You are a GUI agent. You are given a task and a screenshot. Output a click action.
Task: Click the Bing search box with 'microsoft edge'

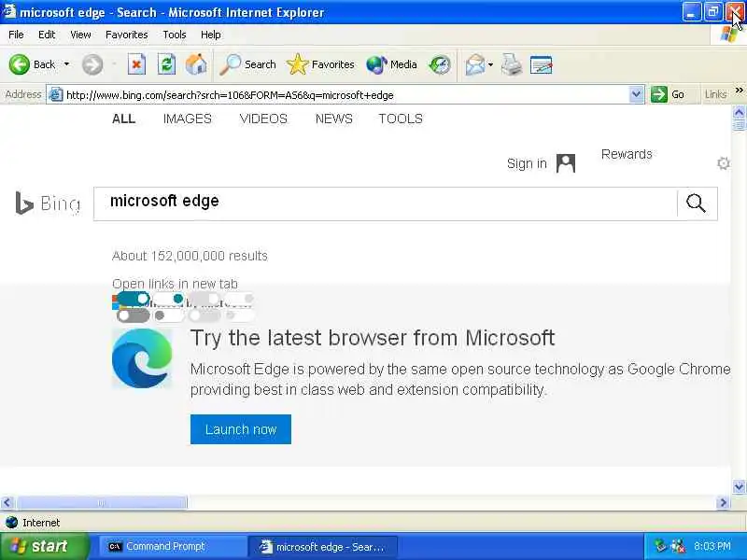pyautogui.click(x=386, y=203)
